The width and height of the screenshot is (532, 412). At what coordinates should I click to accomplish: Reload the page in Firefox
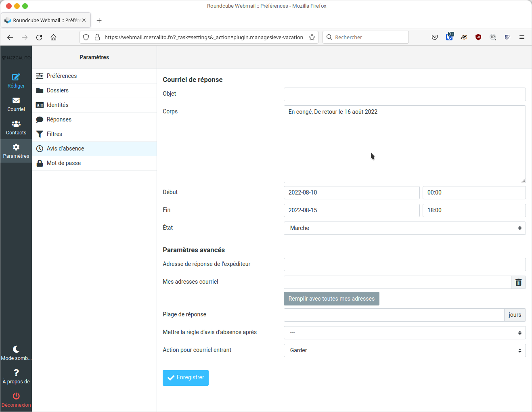[39, 37]
